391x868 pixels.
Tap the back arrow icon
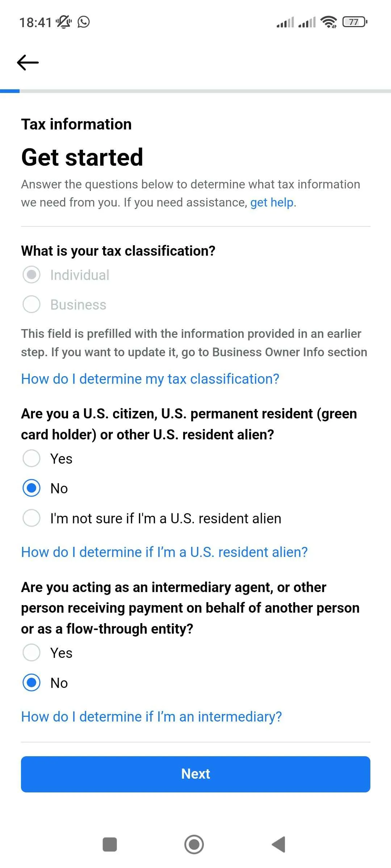tap(28, 63)
